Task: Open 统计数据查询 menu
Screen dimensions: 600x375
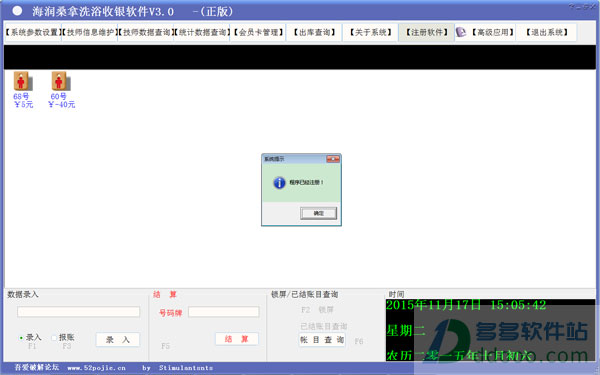Action: coord(202,33)
